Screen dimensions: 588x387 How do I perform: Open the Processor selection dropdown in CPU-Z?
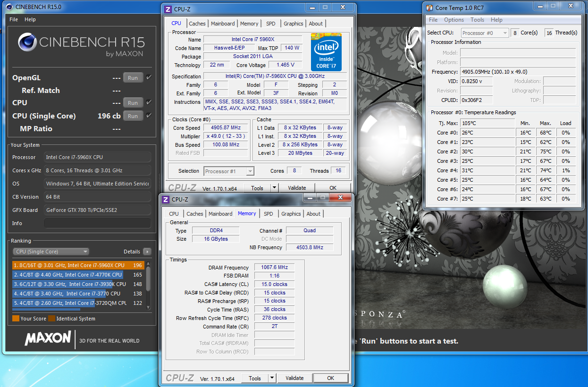[x=229, y=171]
